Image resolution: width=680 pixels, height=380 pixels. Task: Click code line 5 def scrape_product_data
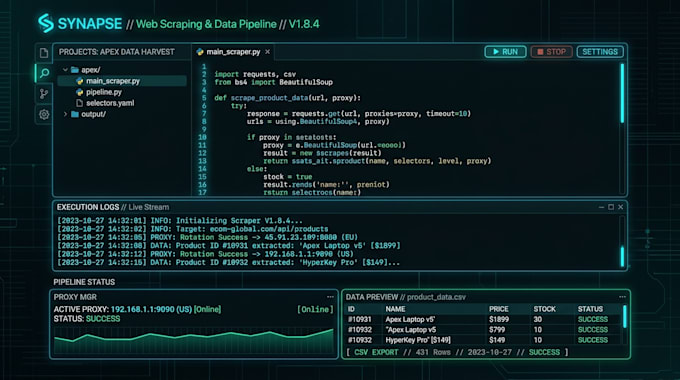tap(287, 98)
